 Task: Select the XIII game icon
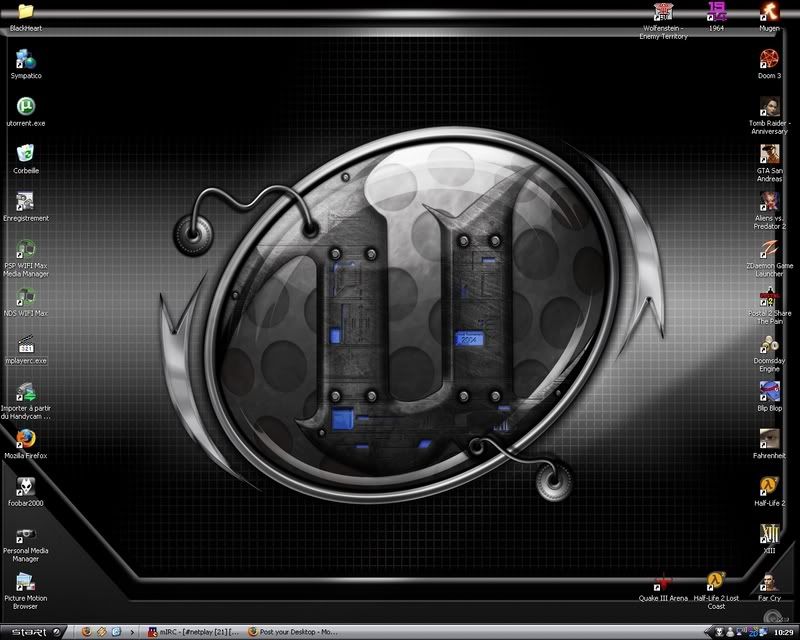pos(769,539)
